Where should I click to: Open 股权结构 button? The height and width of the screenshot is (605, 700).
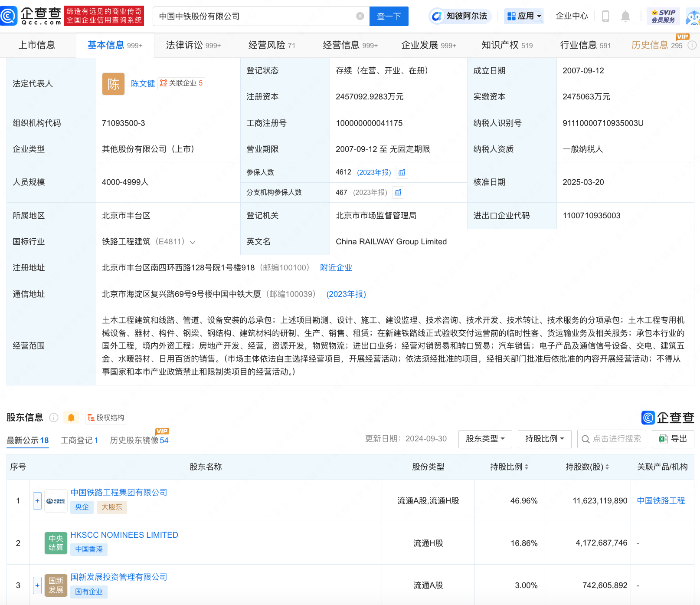(106, 418)
